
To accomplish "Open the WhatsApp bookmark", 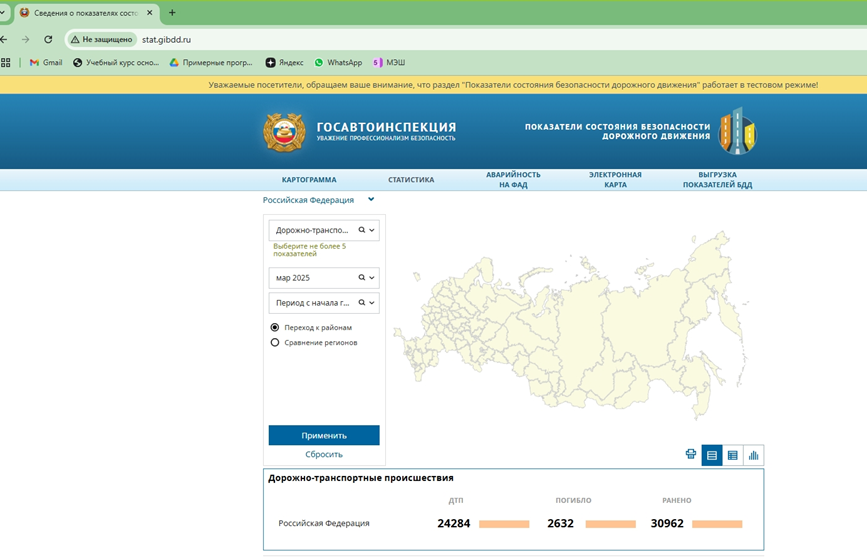I will (338, 62).
